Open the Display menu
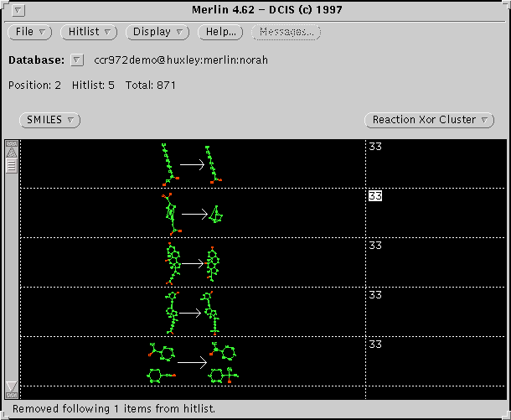The width and height of the screenshot is (511, 420). (x=158, y=32)
